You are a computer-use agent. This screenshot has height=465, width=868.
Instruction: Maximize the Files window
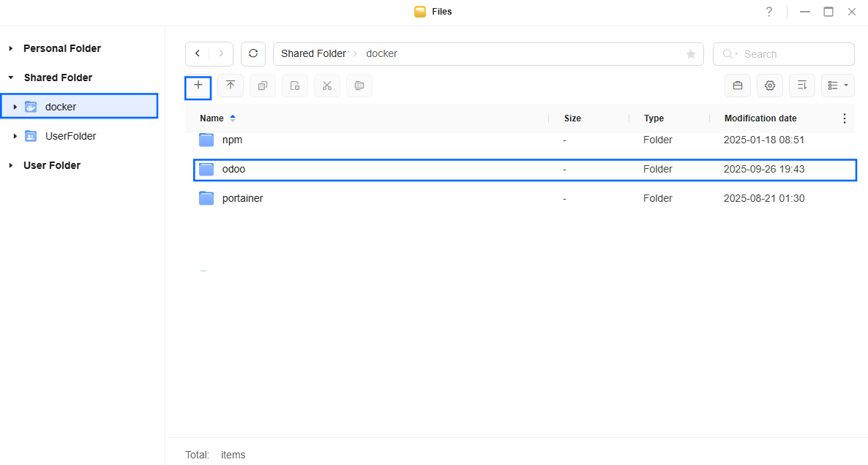coord(828,12)
